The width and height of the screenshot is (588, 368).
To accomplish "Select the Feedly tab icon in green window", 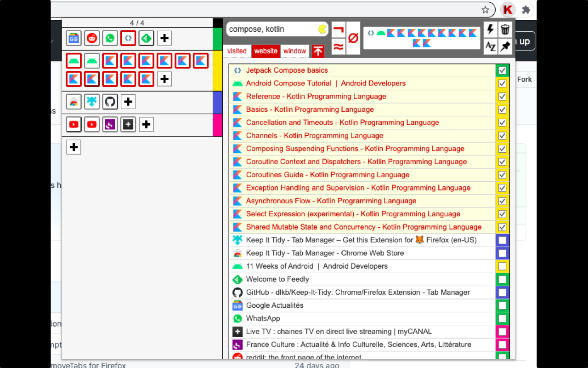I will point(146,38).
